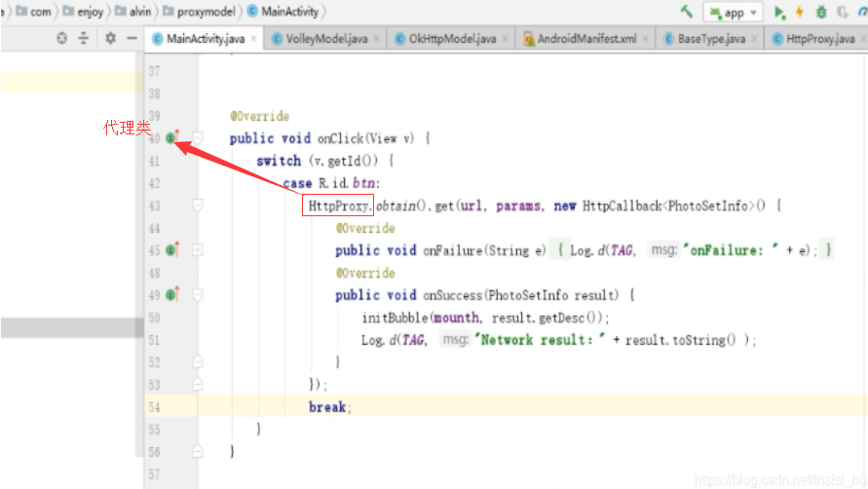The width and height of the screenshot is (868, 489).
Task: Hide the project panel with minus icon
Action: point(132,38)
